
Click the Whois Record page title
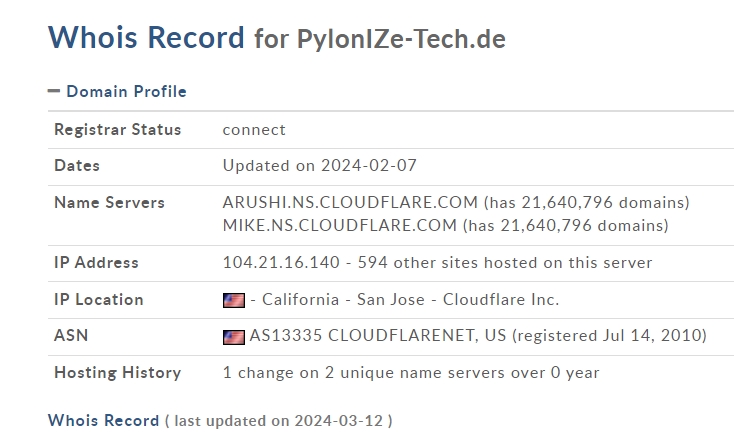(146, 37)
